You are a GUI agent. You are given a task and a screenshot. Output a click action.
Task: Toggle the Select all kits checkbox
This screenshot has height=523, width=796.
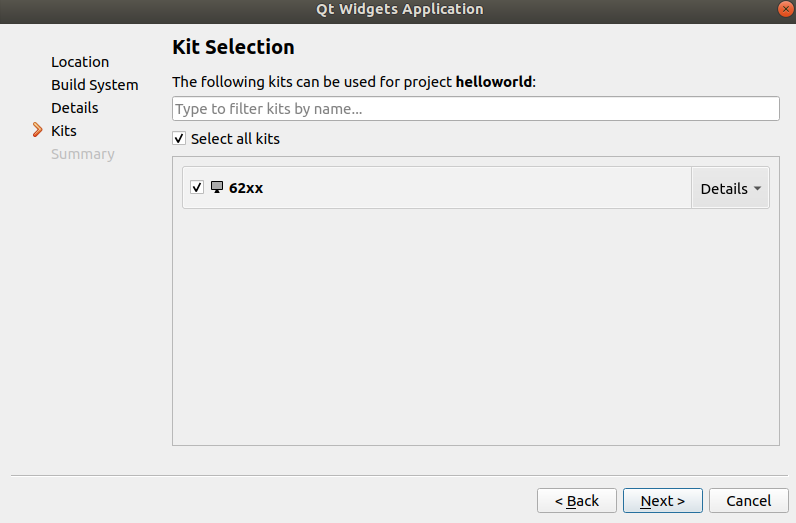click(179, 139)
